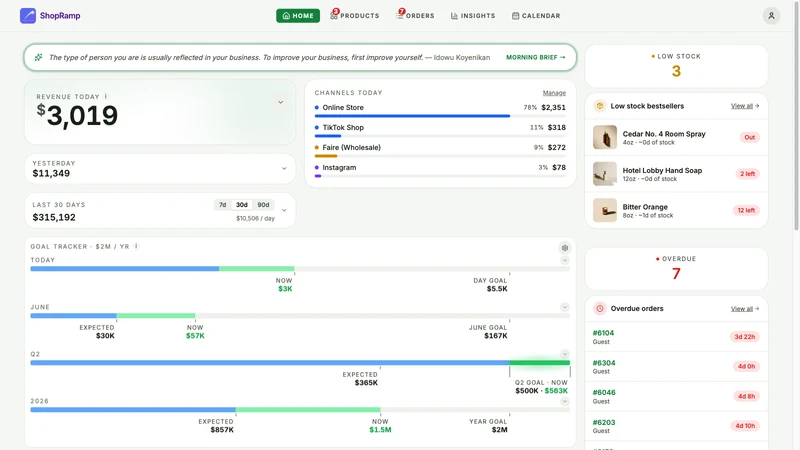Click the overdue orders clock icon
Image resolution: width=800 pixels, height=450 pixels.
click(x=599, y=309)
